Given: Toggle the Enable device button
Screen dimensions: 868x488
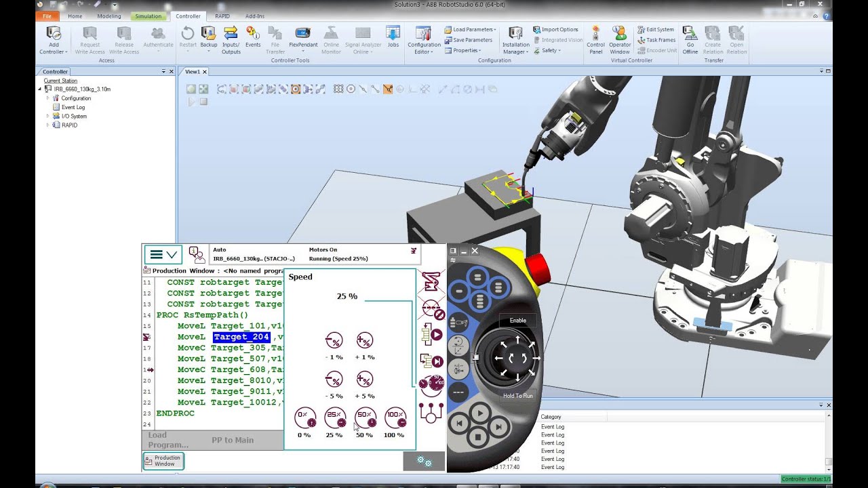Looking at the screenshot, I should coord(518,321).
